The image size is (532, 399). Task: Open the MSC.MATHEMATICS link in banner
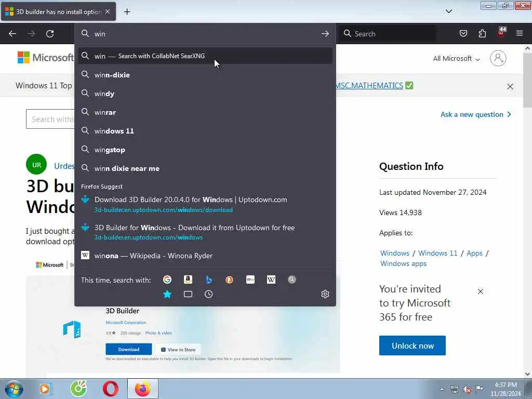[x=369, y=86]
